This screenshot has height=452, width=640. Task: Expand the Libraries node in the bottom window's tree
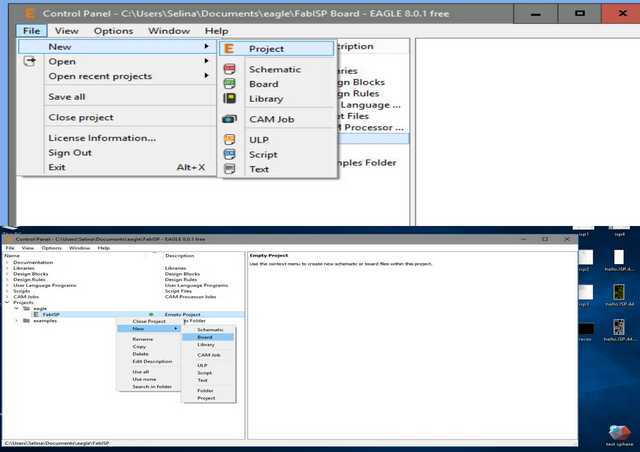(x=7, y=268)
